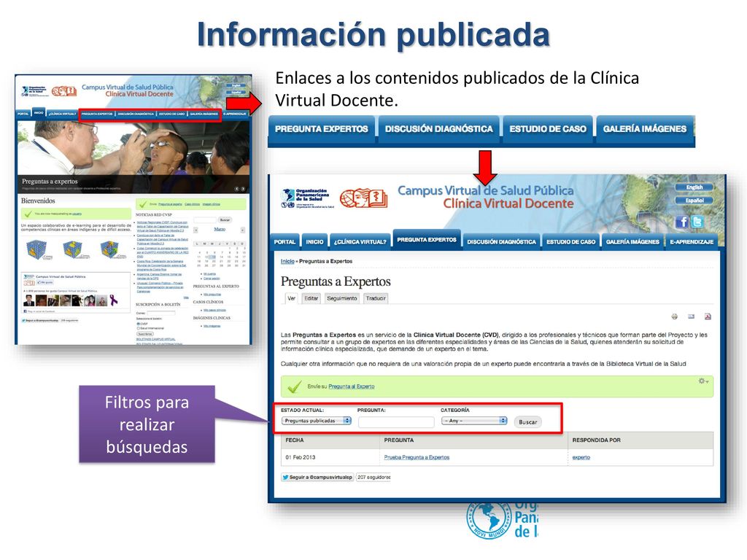Click the red Clínica Virtual Docente logo in the large page

point(363,198)
